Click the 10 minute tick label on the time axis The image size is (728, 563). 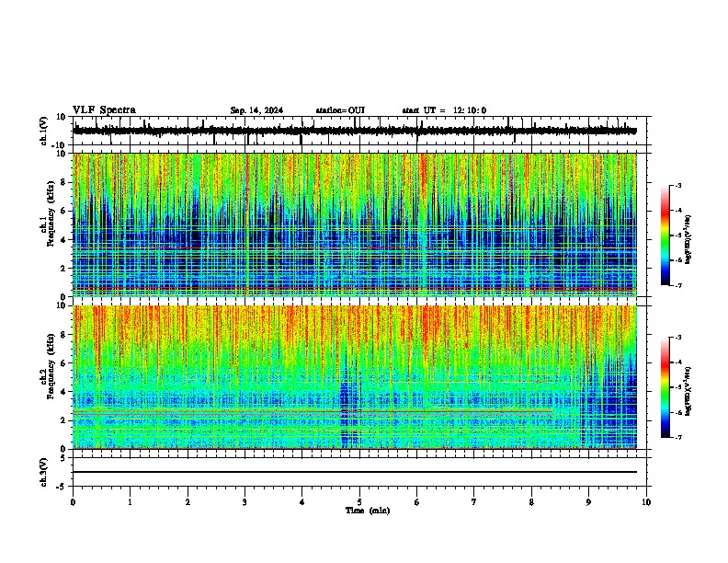[x=646, y=502]
